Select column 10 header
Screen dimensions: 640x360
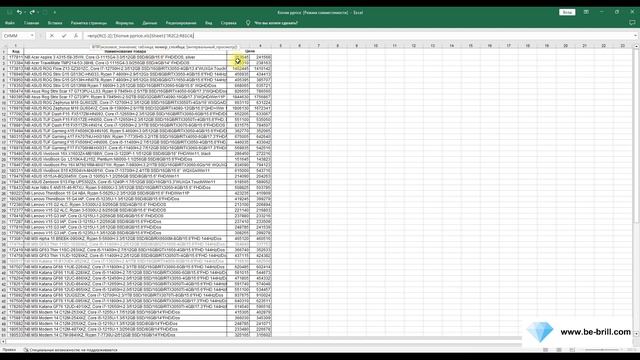[376, 46]
